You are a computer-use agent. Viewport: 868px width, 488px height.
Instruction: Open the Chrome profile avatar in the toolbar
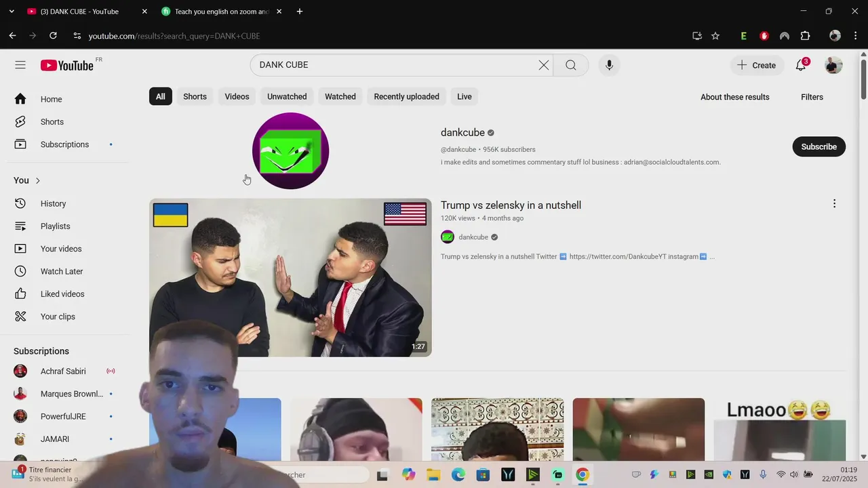[835, 36]
